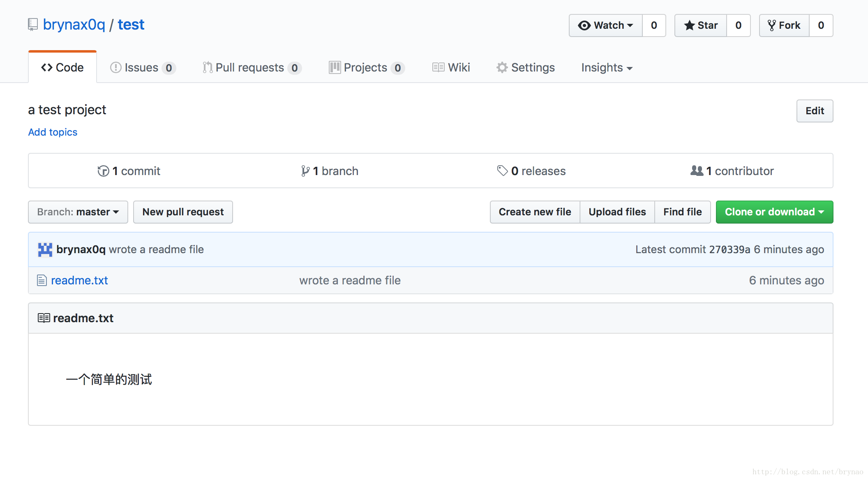The height and width of the screenshot is (480, 868).
Task: Click the '6 minutes ago' text in file row
Action: coord(786,280)
